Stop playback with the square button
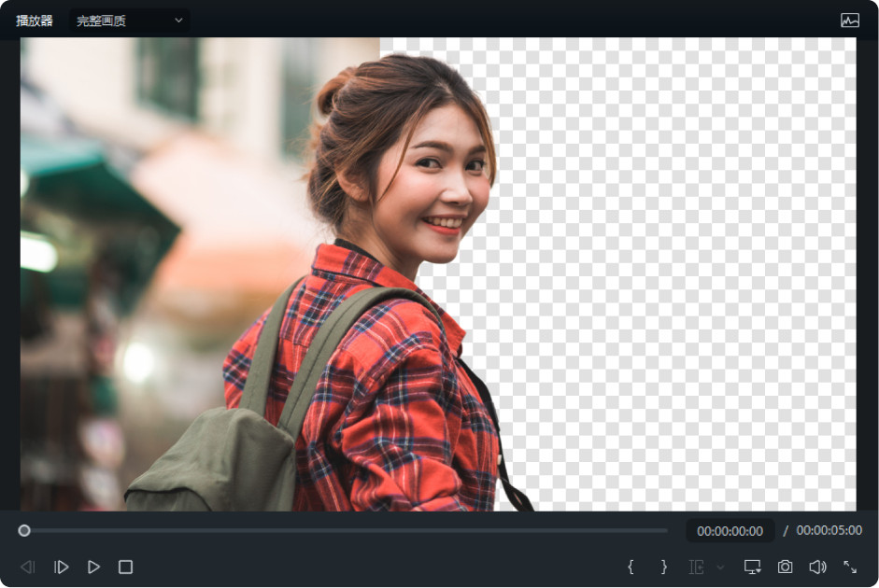The height and width of the screenshot is (588, 879). point(125,567)
